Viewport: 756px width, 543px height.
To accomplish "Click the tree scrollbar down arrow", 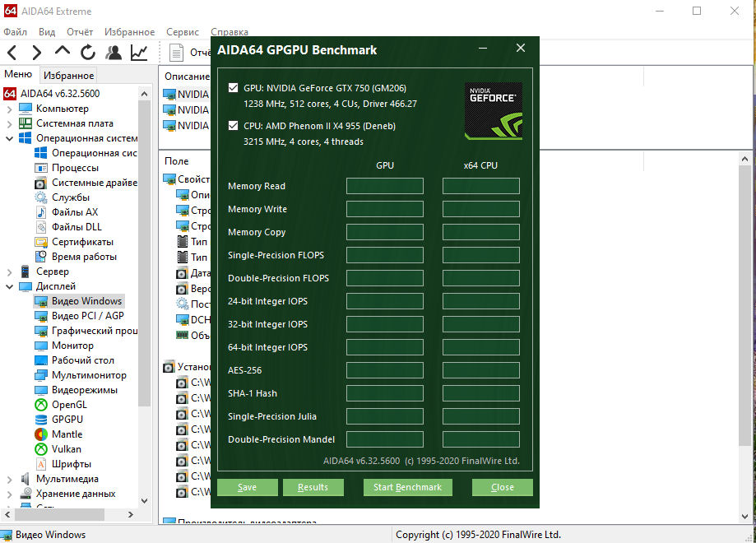I will pos(144,501).
